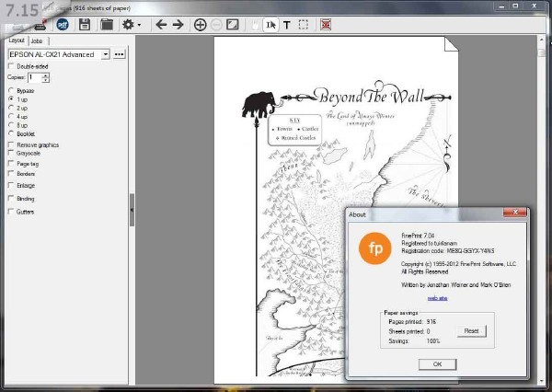Minimize the FinePrint main window
The width and height of the screenshot is (552, 392).
coord(501,6)
